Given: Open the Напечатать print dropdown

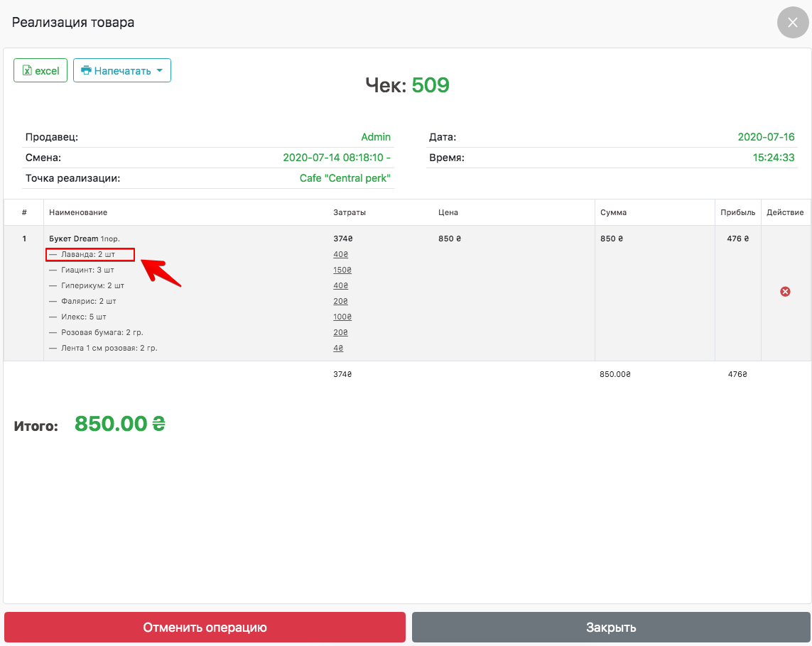Looking at the screenshot, I should point(121,70).
